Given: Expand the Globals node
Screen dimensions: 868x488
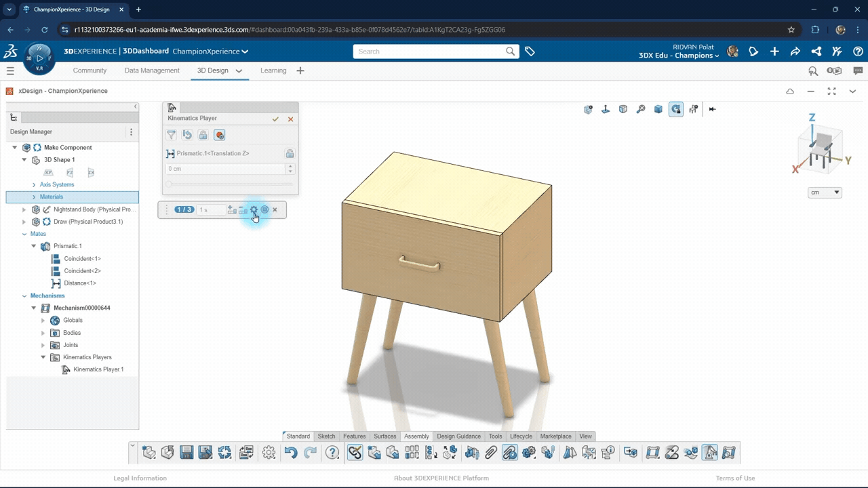Looking at the screenshot, I should click(x=43, y=321).
